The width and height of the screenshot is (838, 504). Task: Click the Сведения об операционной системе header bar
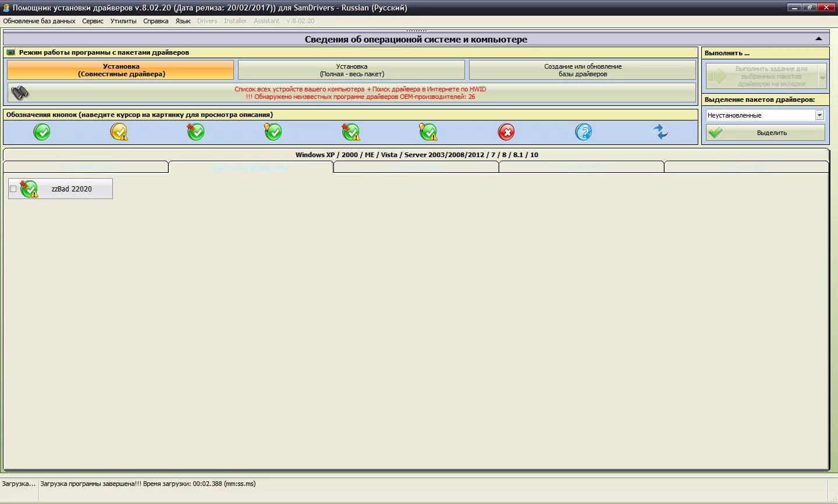click(416, 39)
